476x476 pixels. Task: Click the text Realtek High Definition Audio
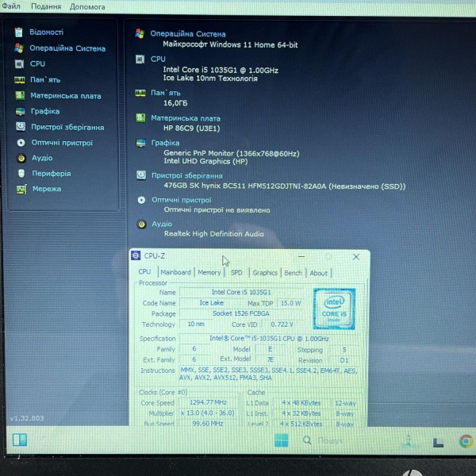click(x=214, y=234)
